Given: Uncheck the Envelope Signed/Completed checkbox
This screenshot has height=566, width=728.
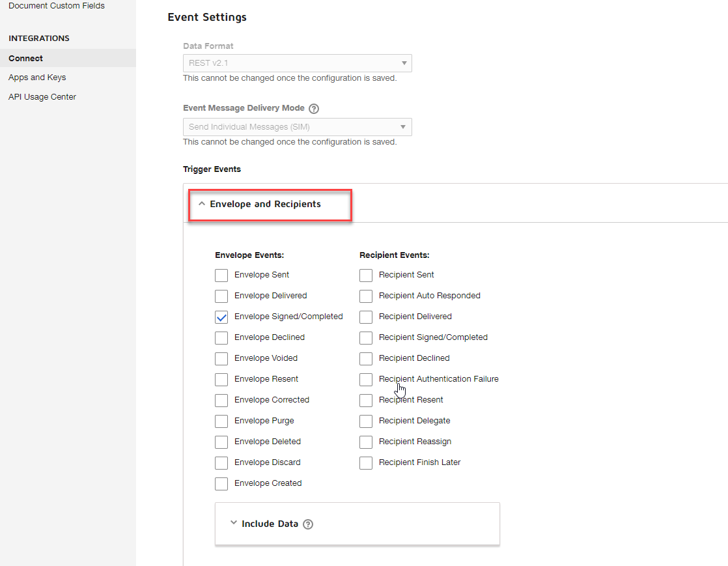Looking at the screenshot, I should pyautogui.click(x=221, y=317).
